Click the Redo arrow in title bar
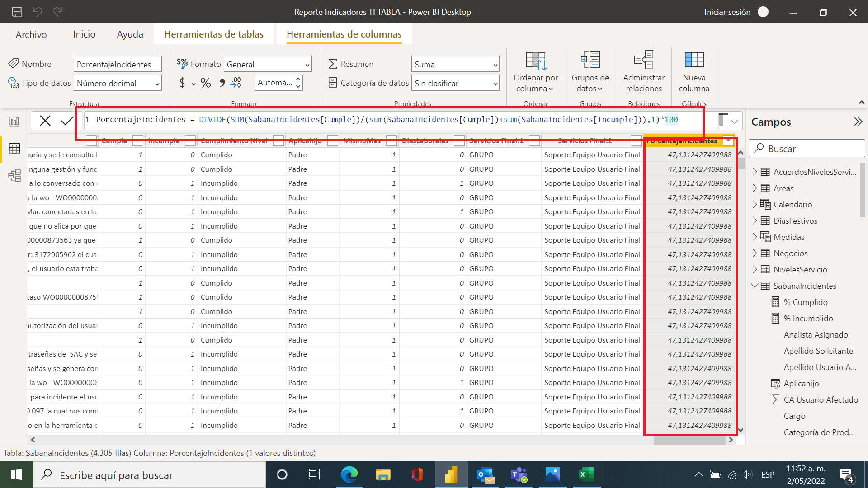The image size is (868, 488). click(x=57, y=12)
